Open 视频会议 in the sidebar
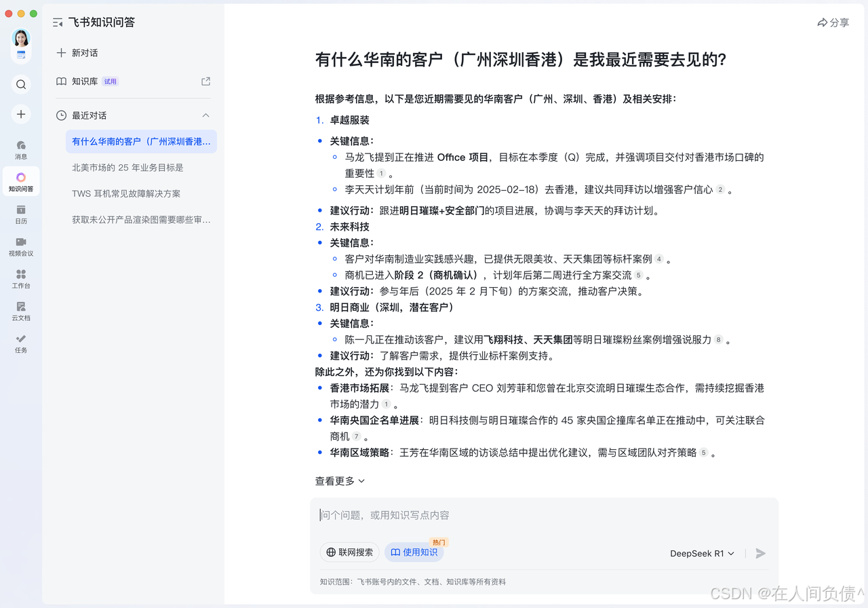 pyautogui.click(x=21, y=247)
